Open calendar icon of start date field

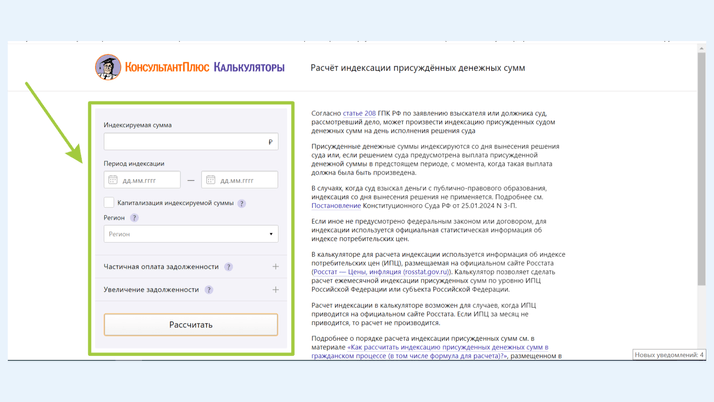point(113,180)
